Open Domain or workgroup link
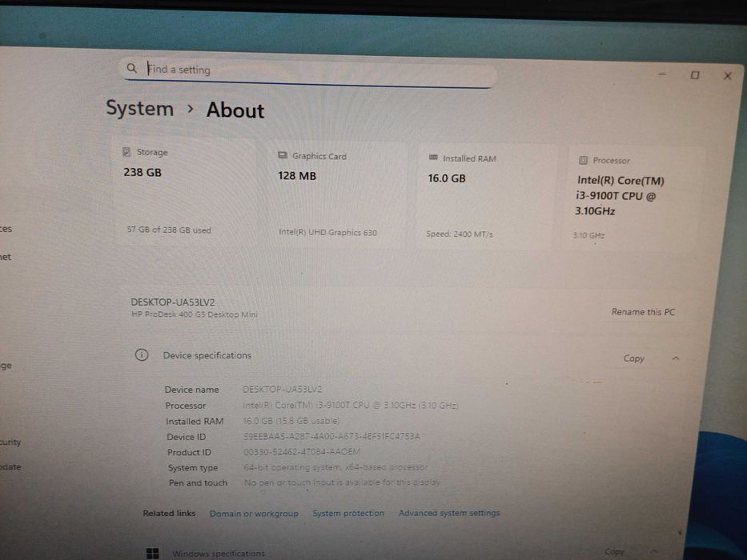The image size is (747, 560). click(x=254, y=514)
